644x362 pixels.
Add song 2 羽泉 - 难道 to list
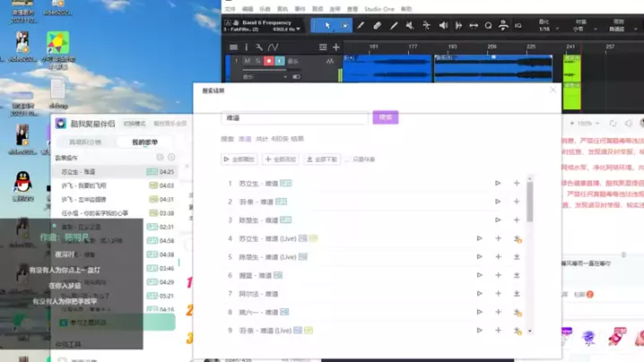[x=517, y=202]
